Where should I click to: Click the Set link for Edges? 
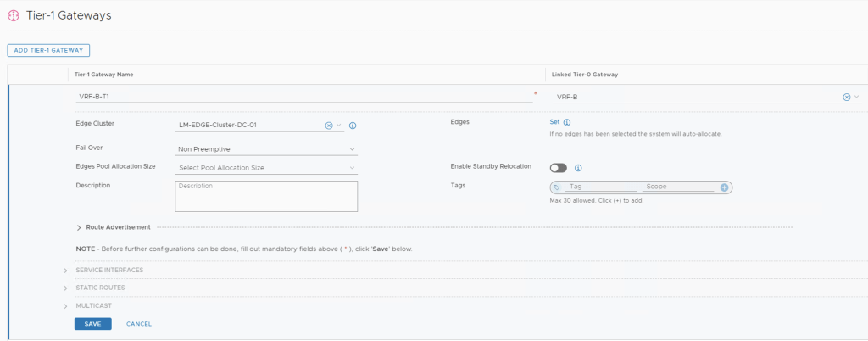click(554, 122)
